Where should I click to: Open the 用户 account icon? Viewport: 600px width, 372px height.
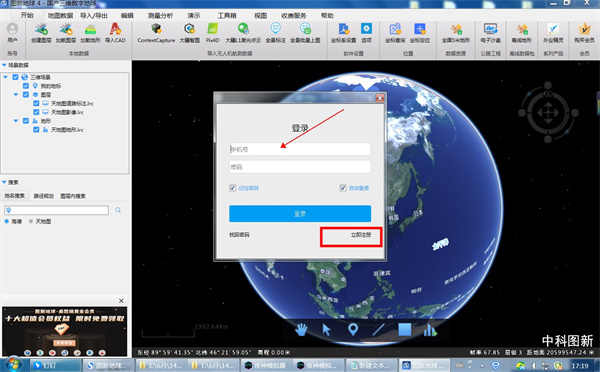pos(12,29)
